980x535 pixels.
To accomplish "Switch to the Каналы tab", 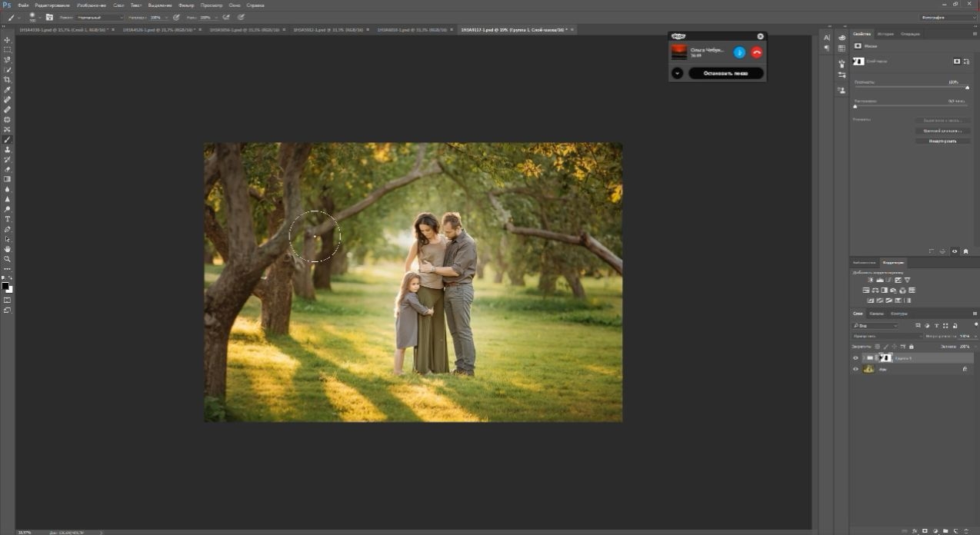I will (876, 314).
